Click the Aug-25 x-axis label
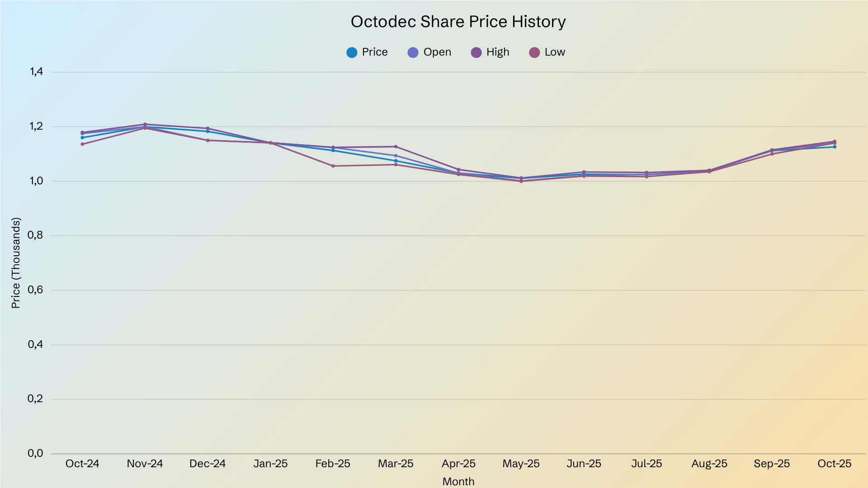This screenshot has height=488, width=868. [x=709, y=464]
